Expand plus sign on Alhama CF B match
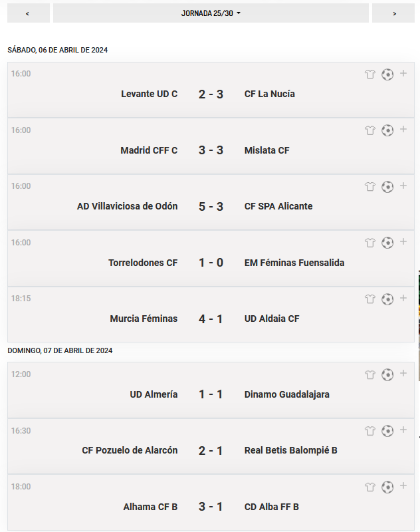 point(403,486)
